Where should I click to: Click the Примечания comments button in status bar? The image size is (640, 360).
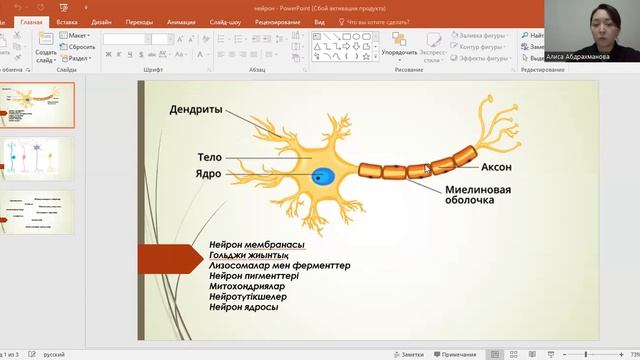[x=455, y=354]
